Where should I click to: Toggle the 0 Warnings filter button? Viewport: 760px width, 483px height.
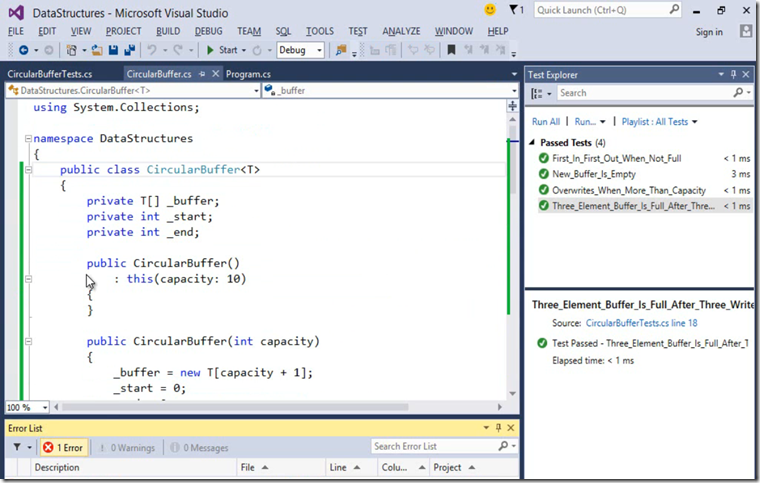(127, 448)
